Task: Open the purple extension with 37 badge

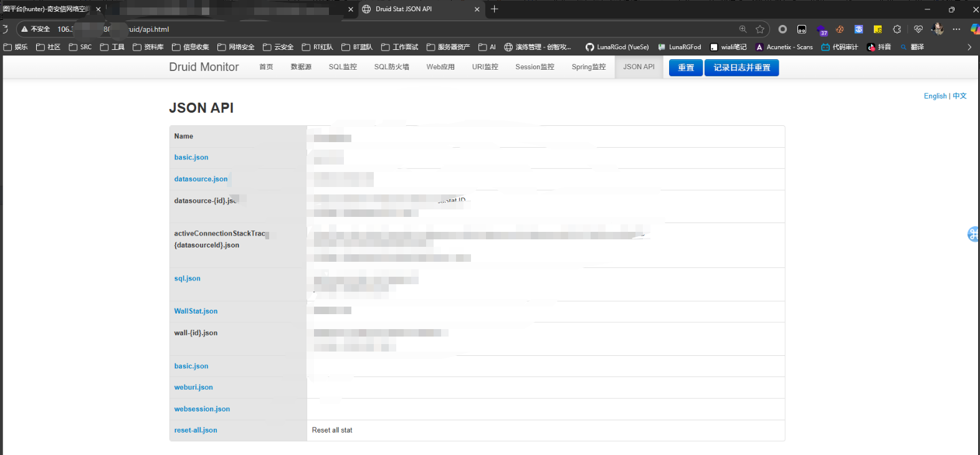Action: coord(822,29)
